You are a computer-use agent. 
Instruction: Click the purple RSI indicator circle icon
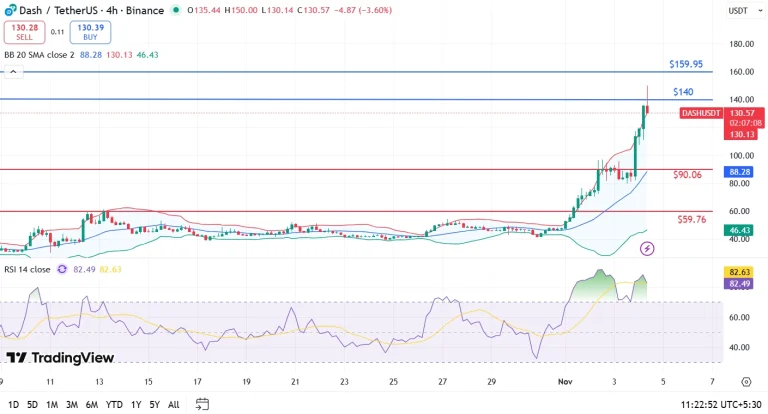pos(63,269)
